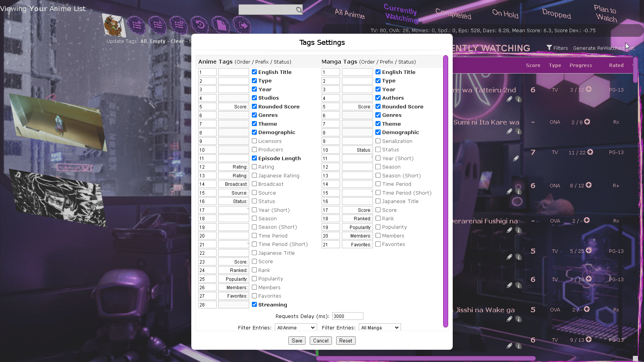This screenshot has width=644, height=362.
Task: Click plus icon beside 5 / 25 progress
Action: click(589, 251)
